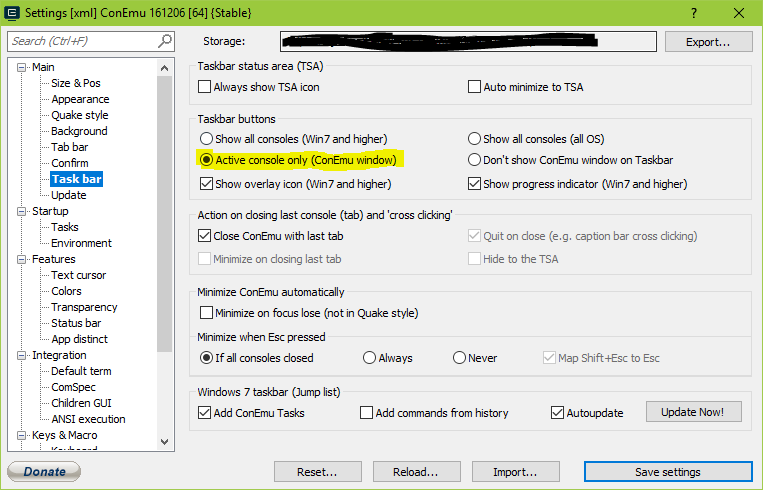763x490 pixels.
Task: Uncheck Close ConEmu with last tab
Action: 206,236
